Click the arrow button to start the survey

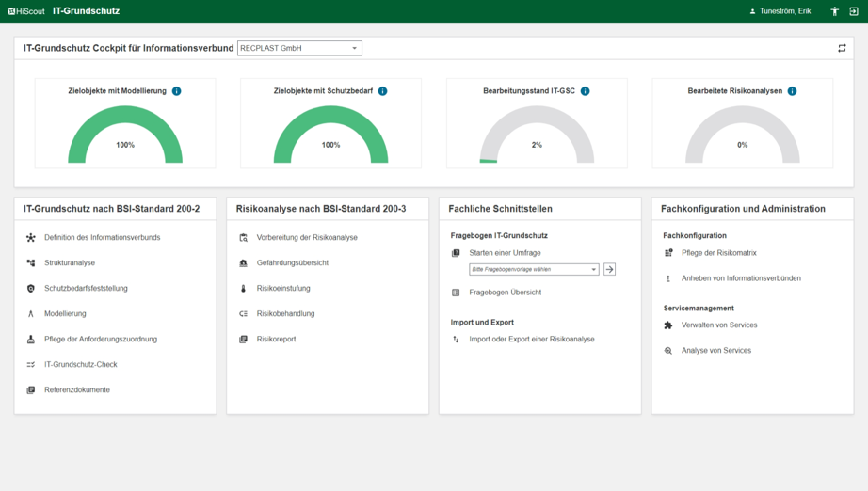point(609,269)
